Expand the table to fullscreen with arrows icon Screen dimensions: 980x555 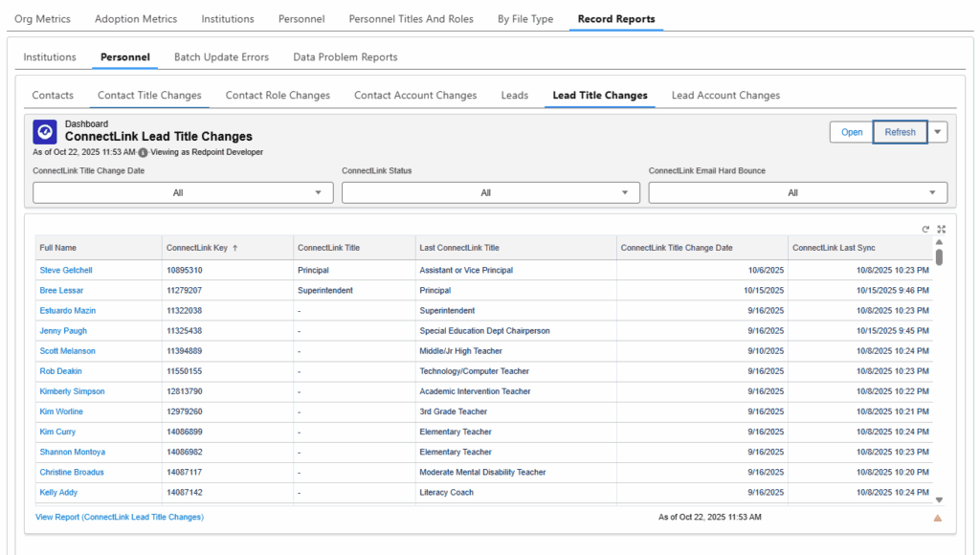(941, 229)
